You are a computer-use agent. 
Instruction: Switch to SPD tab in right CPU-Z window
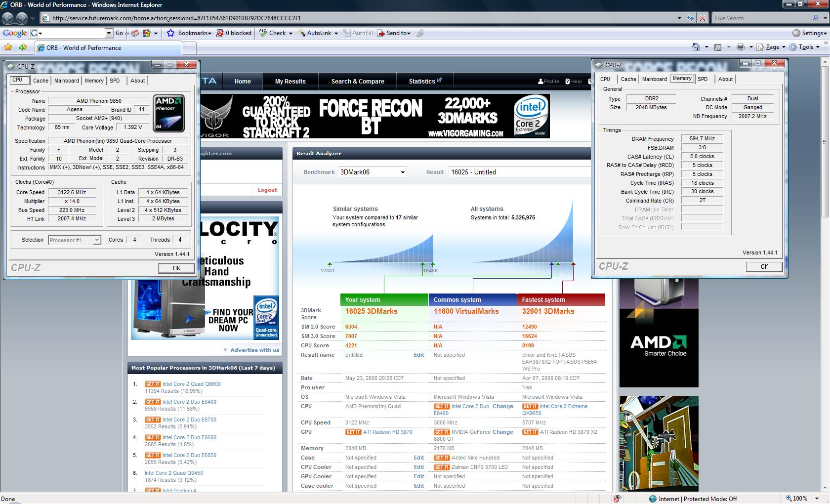coord(703,79)
